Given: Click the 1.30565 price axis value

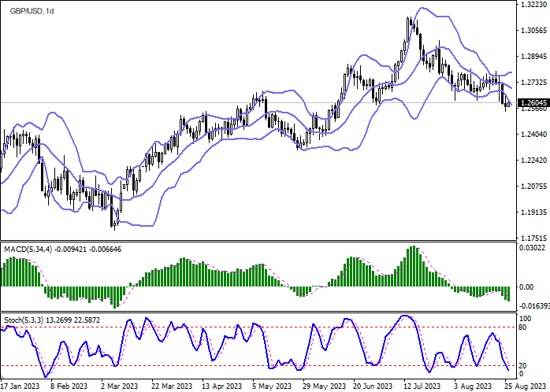Looking at the screenshot, I should [533, 31].
